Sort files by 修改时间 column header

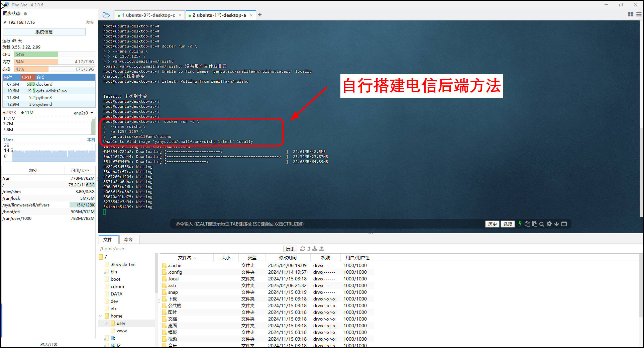point(288,258)
